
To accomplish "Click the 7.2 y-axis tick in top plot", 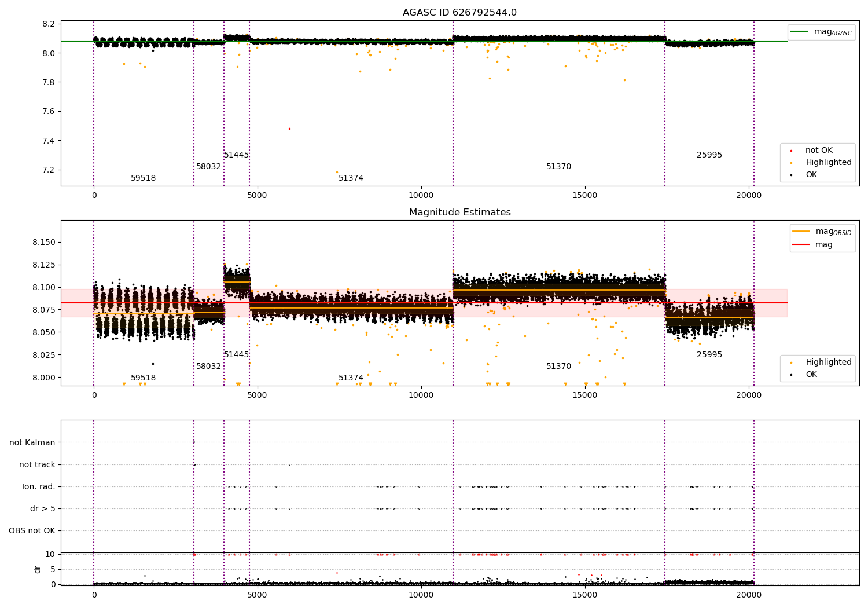I will (x=49, y=170).
